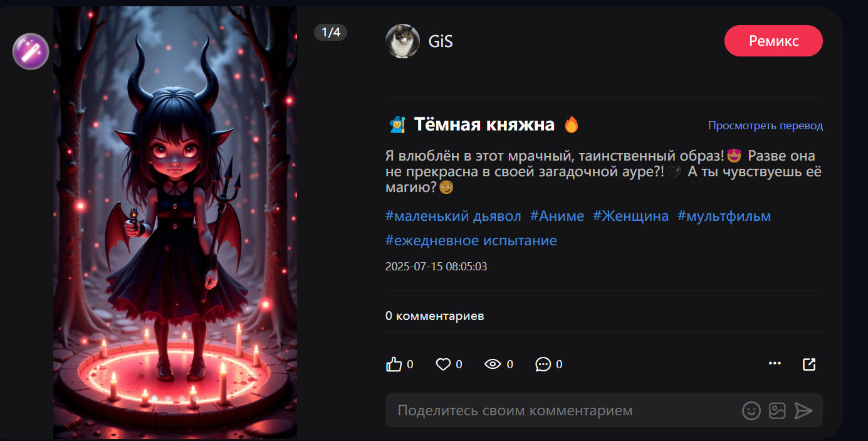The image size is (868, 441).
Task: Open the #Женщина hashtag
Action: [630, 216]
